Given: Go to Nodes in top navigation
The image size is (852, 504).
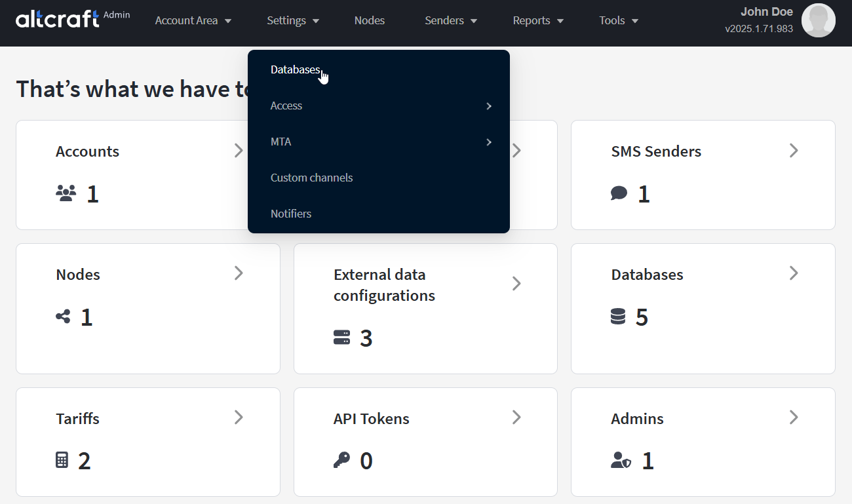Looking at the screenshot, I should [370, 20].
